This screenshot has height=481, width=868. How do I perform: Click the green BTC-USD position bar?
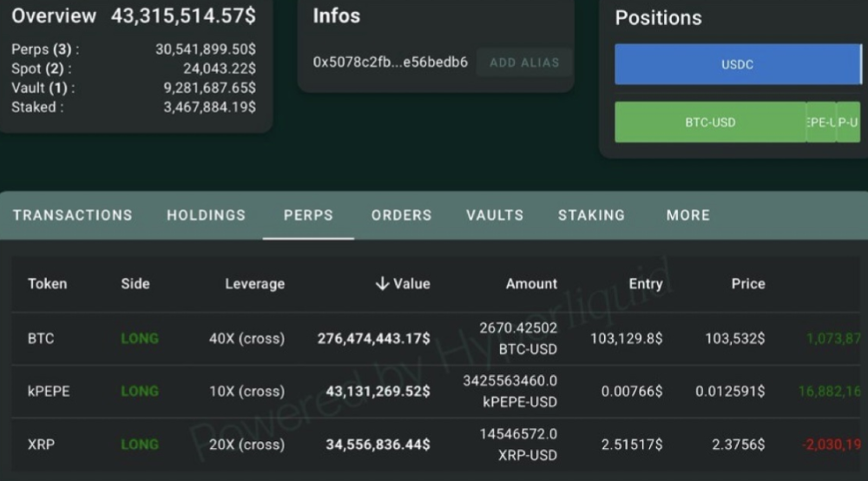point(710,122)
